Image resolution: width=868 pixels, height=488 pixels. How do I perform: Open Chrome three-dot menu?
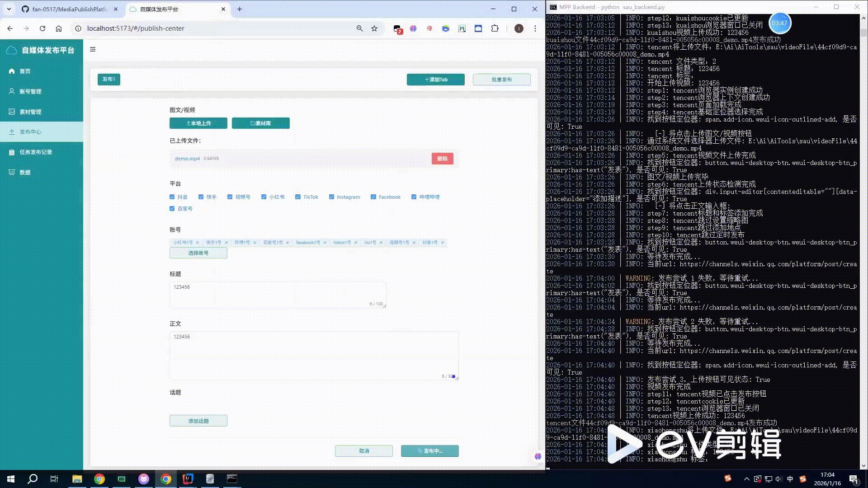(x=535, y=28)
